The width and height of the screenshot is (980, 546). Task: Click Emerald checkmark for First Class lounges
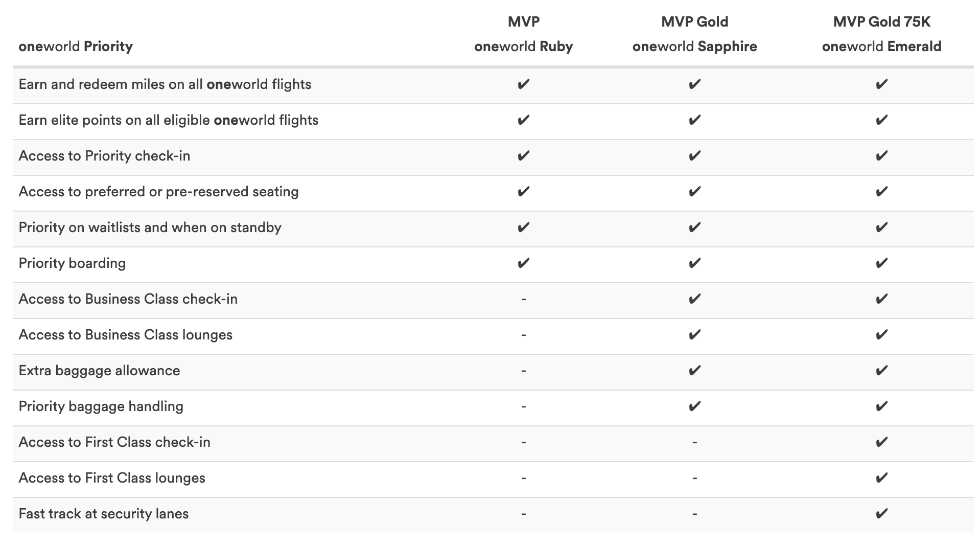click(x=881, y=478)
